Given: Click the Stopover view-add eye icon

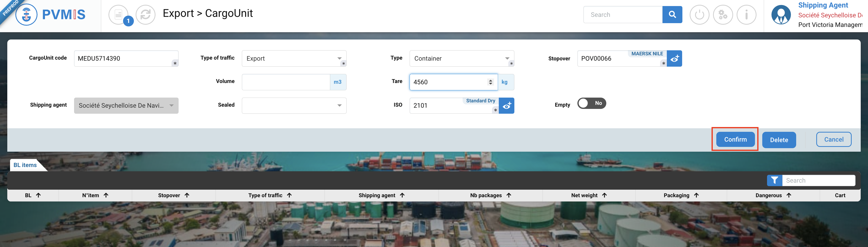Looking at the screenshot, I should pos(674,58).
